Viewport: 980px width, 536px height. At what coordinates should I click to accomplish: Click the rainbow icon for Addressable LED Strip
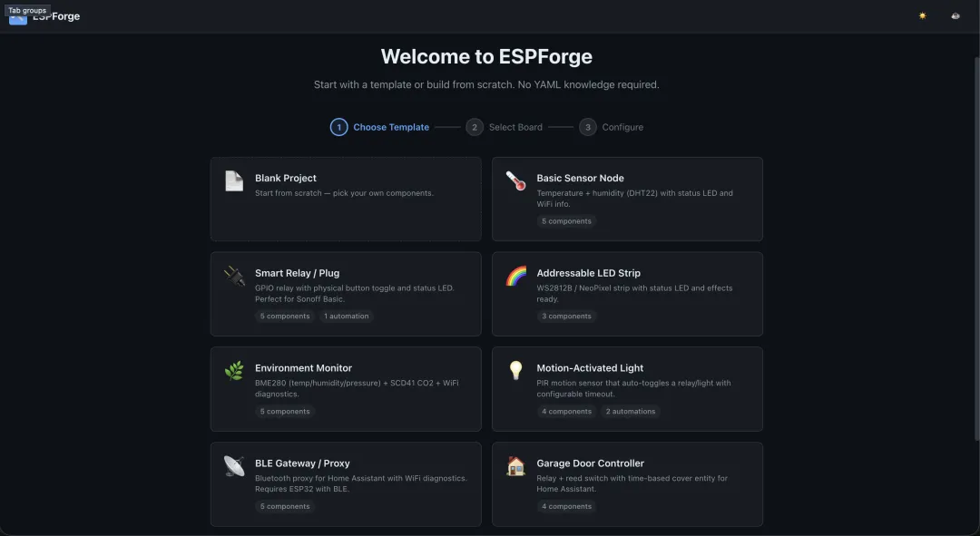515,276
